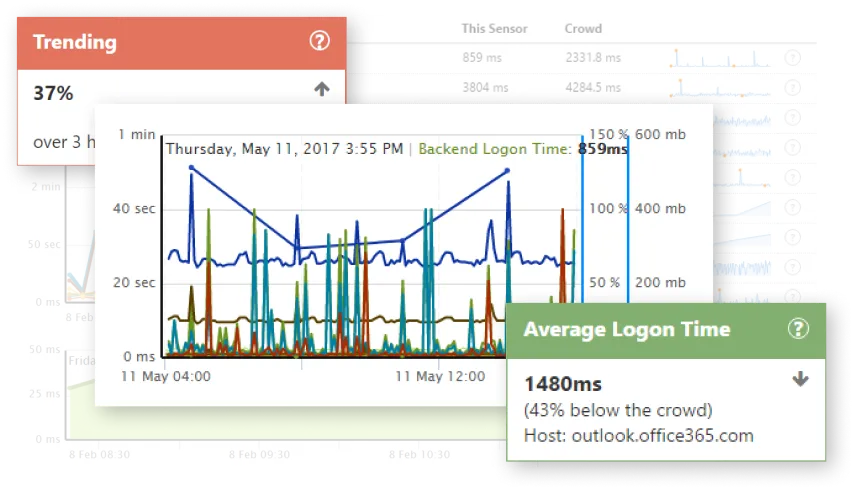Click the Crowd column header

pyautogui.click(x=583, y=29)
